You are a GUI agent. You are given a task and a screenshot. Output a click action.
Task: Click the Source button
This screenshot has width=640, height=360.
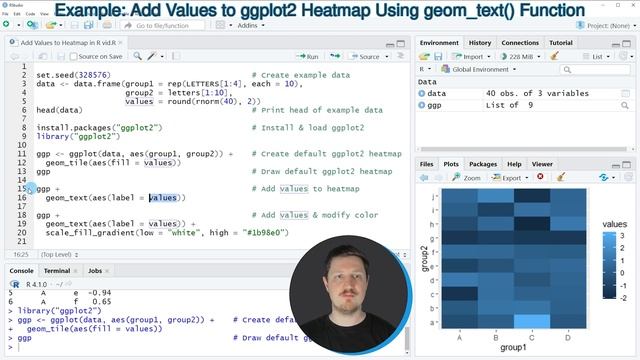[365, 56]
